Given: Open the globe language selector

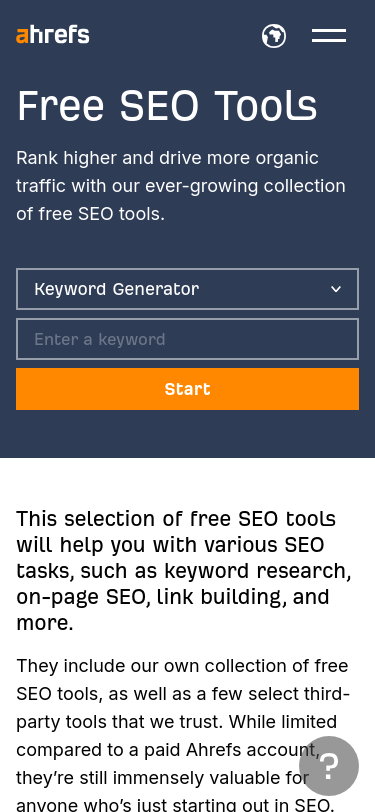Looking at the screenshot, I should click(273, 36).
